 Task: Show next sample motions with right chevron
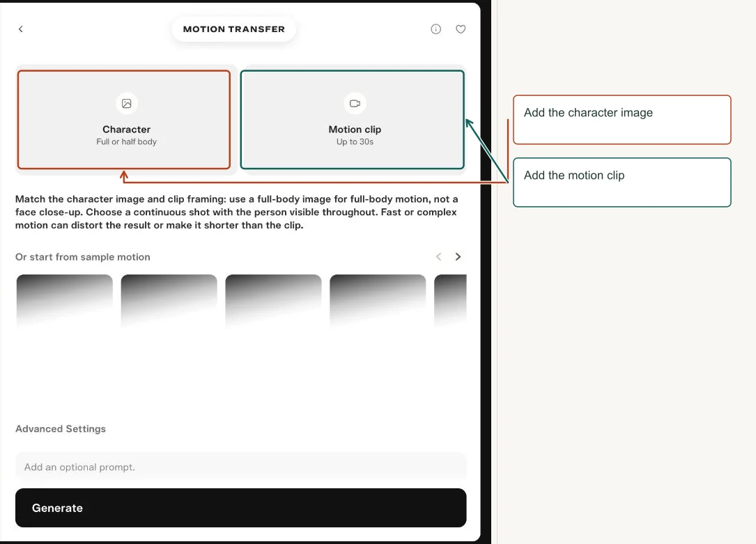(x=458, y=257)
